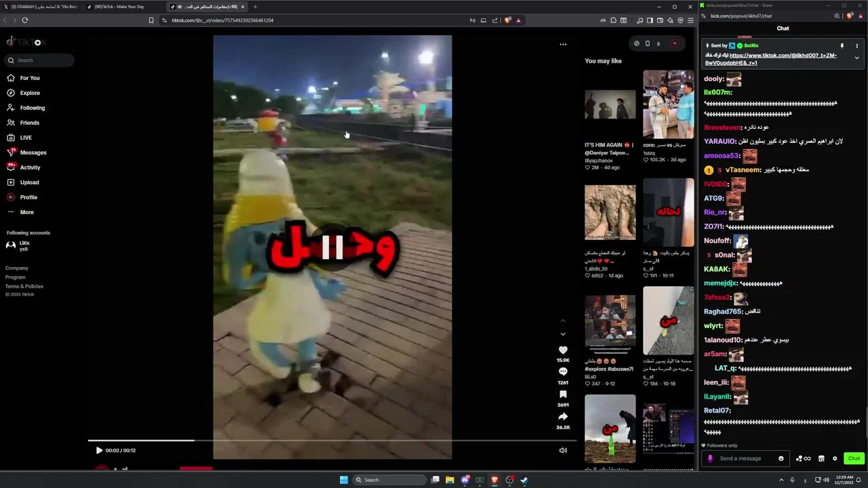Image resolution: width=868 pixels, height=488 pixels.
Task: Unpin the pinned chat message
Action: tap(842, 46)
